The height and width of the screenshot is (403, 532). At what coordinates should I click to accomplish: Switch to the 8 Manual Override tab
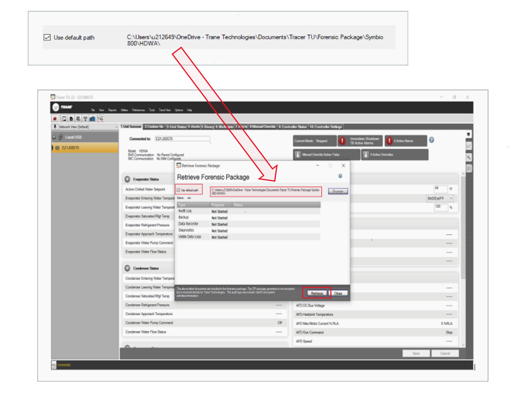[x=263, y=127]
